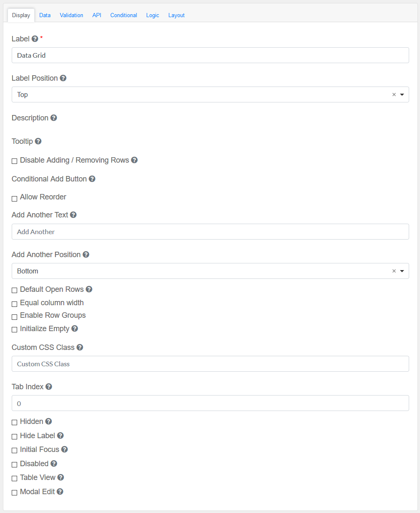
Task: Go to the Layout tab
Action: tap(176, 15)
